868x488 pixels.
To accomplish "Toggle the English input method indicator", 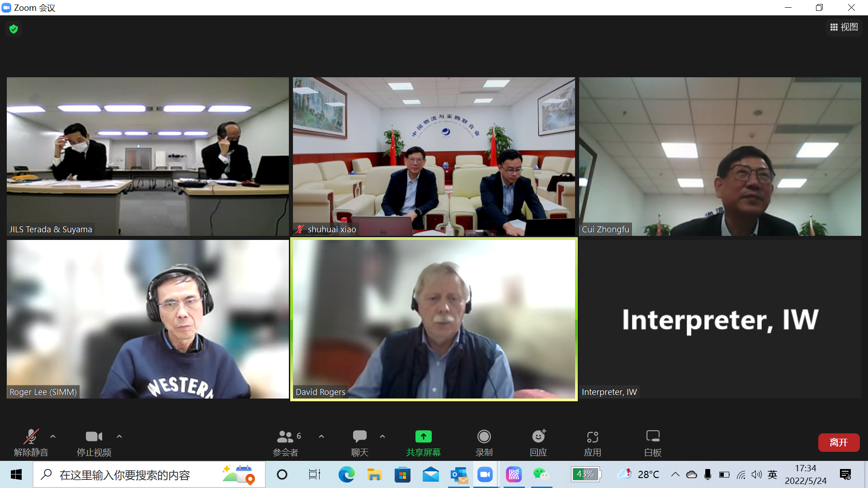I will click(772, 474).
